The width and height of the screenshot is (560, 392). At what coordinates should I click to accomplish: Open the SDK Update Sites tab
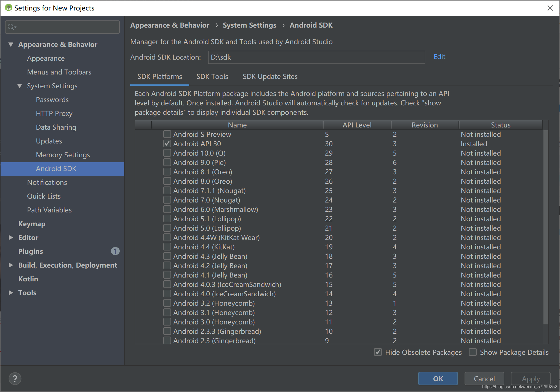[x=270, y=76]
